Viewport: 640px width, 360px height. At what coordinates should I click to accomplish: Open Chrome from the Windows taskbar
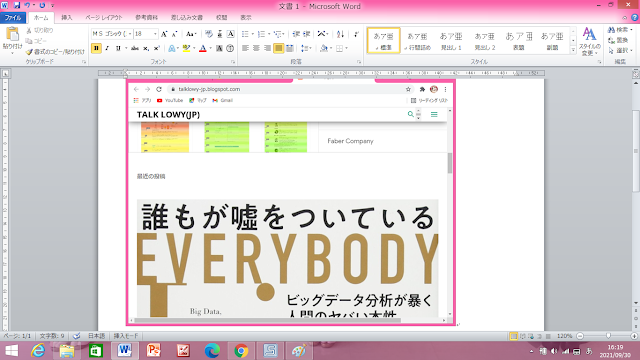coord(241,351)
